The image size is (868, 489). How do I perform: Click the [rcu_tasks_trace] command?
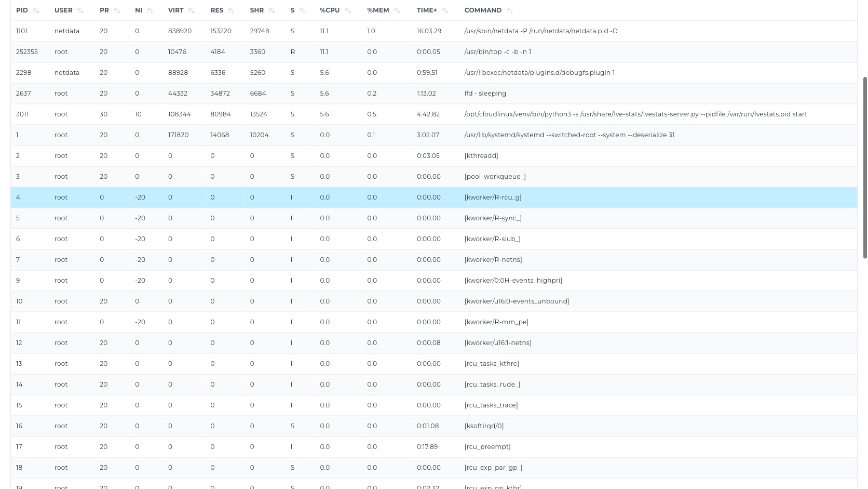click(x=491, y=405)
